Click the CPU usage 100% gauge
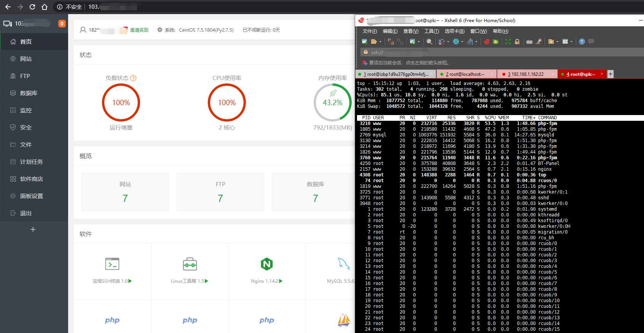644x333 pixels. [x=227, y=102]
